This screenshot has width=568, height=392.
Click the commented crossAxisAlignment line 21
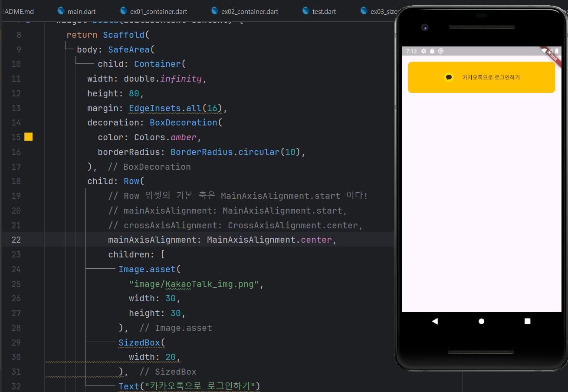point(236,225)
